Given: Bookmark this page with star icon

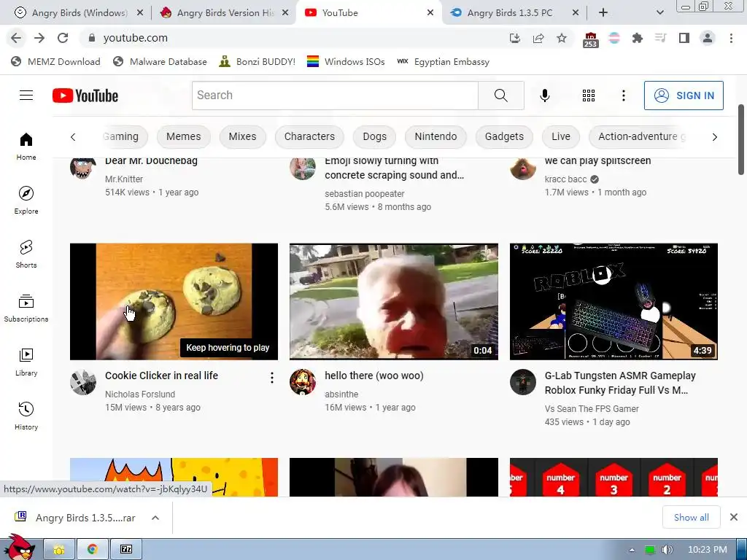Looking at the screenshot, I should tap(562, 38).
